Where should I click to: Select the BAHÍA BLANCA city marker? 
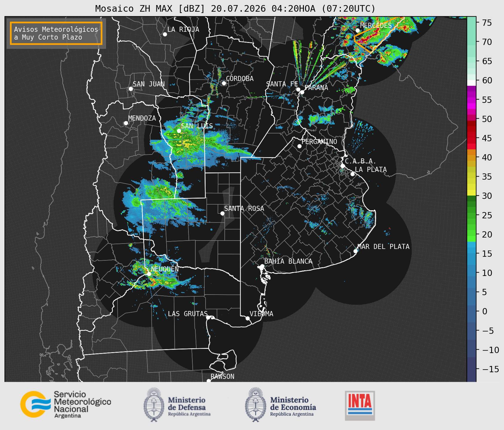[x=262, y=266]
